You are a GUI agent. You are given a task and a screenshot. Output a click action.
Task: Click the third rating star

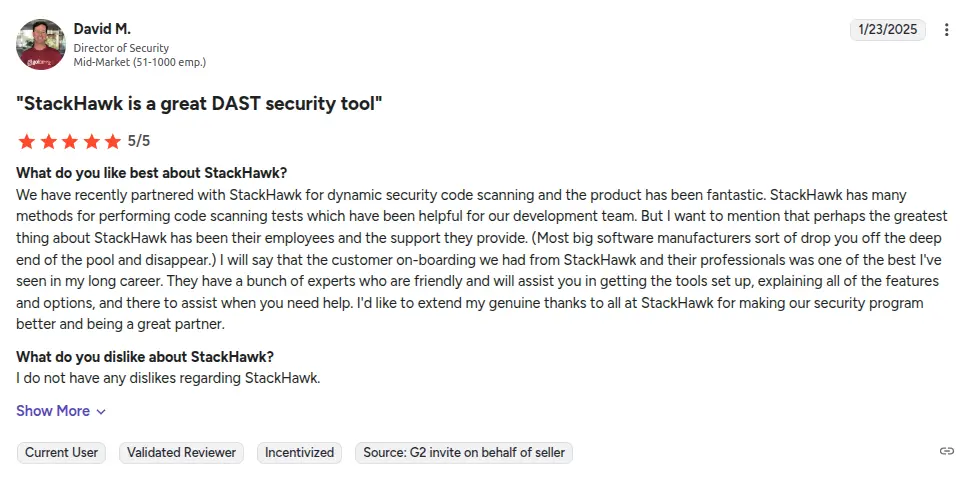click(70, 141)
